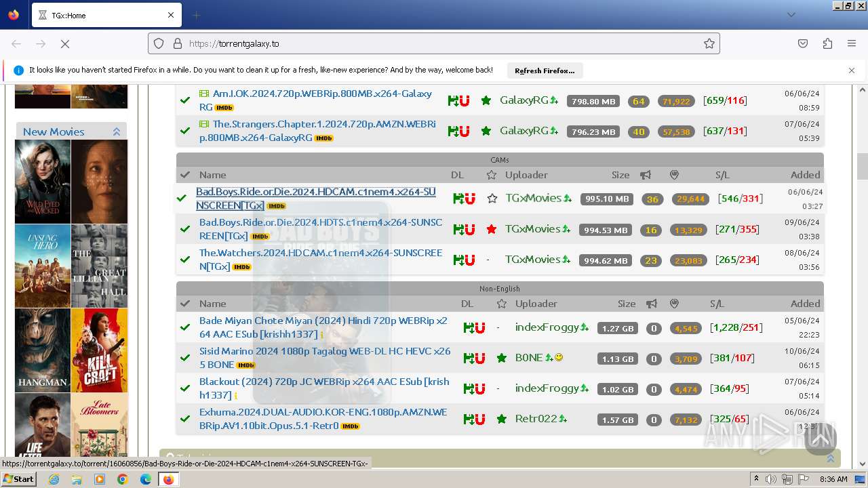Click download icon for The.Strangers row

[454, 131]
